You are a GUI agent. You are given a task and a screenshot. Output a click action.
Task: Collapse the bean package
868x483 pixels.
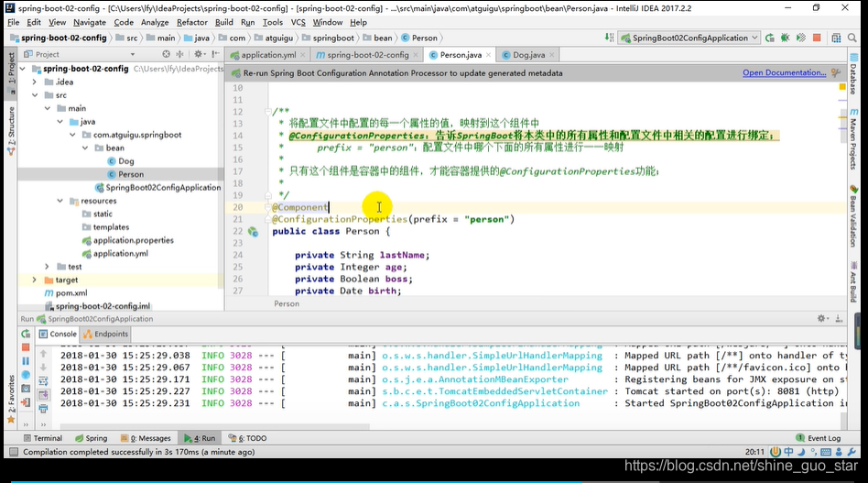pos(85,148)
